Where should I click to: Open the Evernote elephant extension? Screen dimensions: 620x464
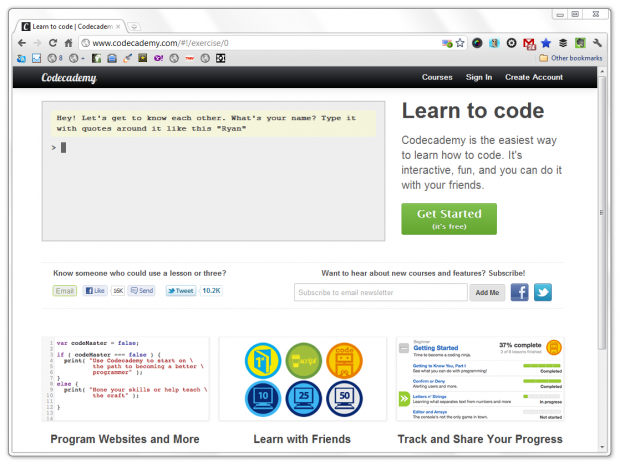[x=580, y=43]
